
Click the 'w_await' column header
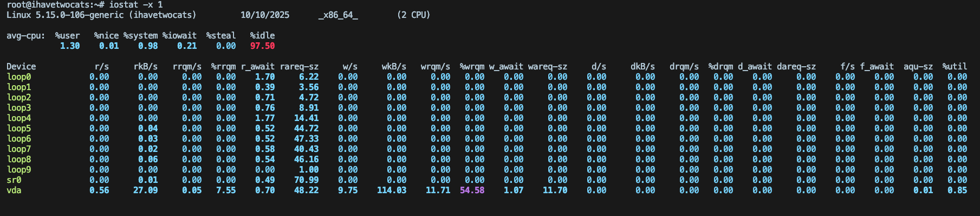pyautogui.click(x=507, y=67)
